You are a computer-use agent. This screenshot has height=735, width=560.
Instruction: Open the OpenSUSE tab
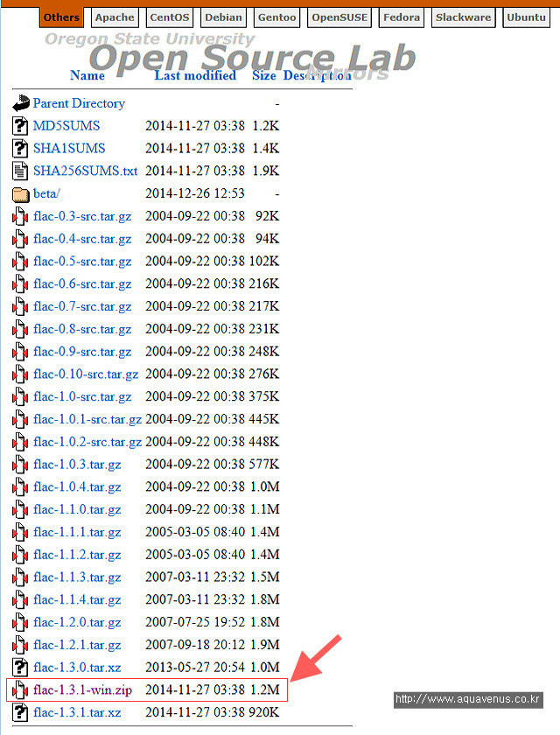coord(339,17)
